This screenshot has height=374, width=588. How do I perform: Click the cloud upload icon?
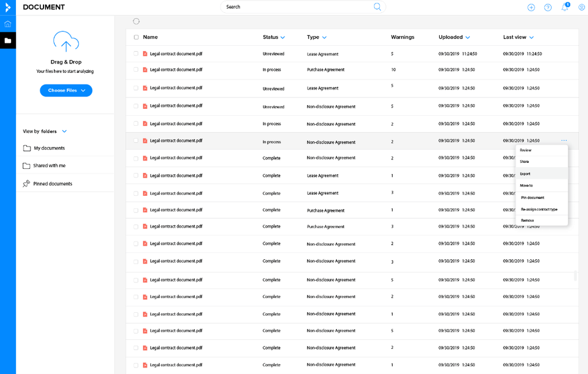point(66,42)
